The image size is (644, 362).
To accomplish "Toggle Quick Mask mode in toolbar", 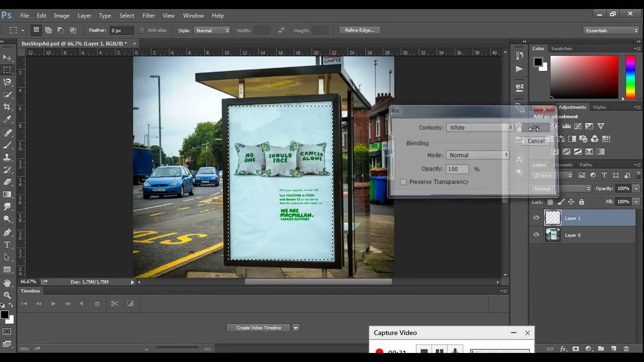I will [7, 331].
